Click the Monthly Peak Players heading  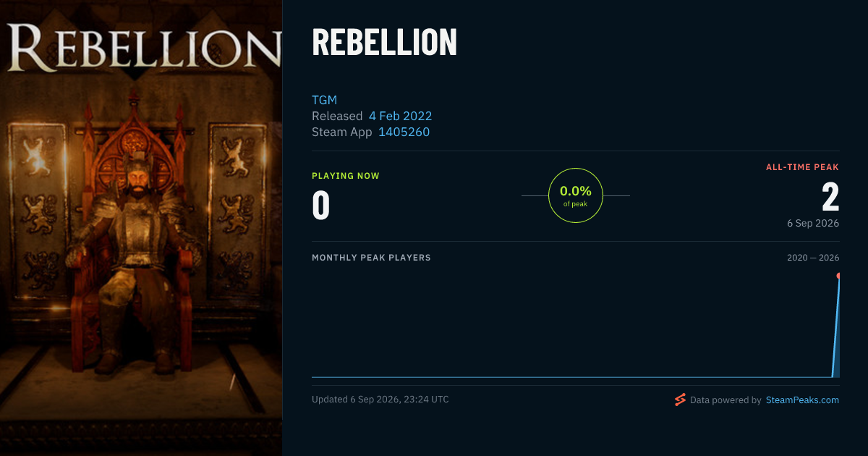[x=371, y=258]
